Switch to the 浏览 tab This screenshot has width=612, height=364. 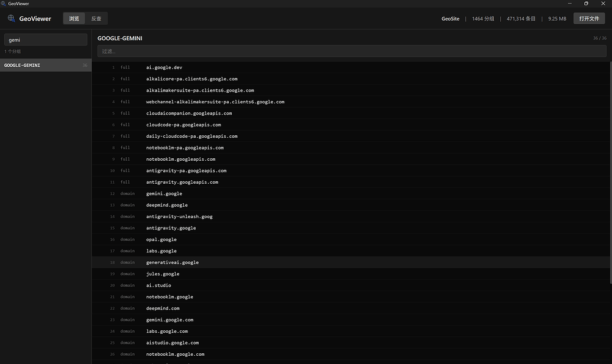pos(74,18)
